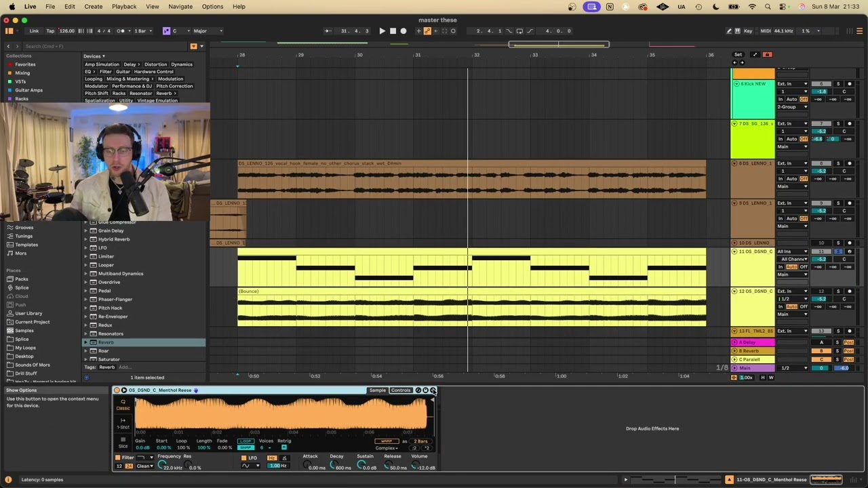Click the Set locator button

click(x=738, y=55)
